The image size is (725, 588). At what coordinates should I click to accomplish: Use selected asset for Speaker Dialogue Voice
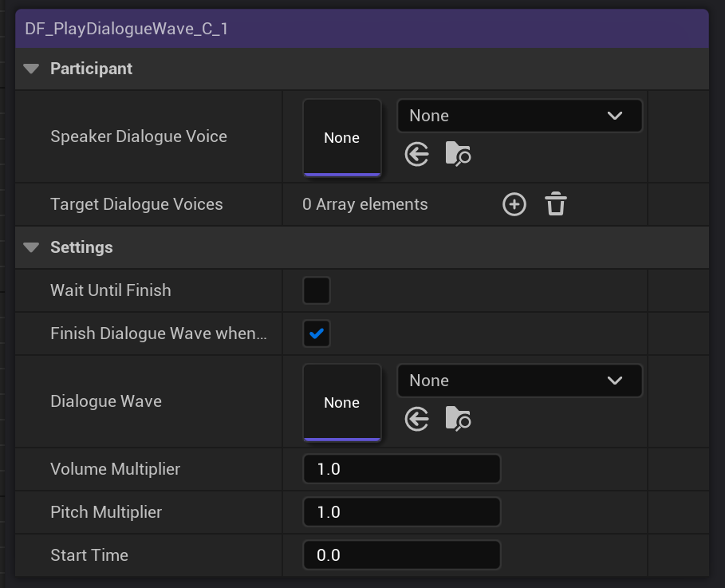point(416,154)
